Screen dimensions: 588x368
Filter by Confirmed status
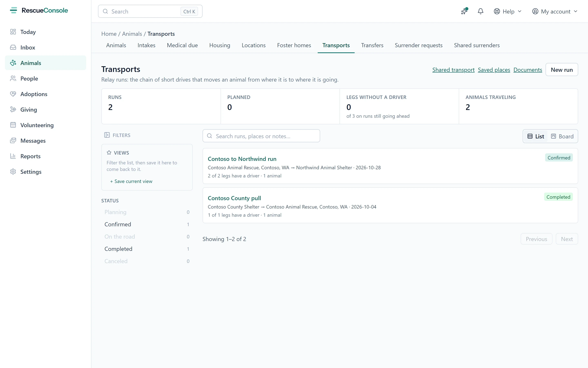(147, 224)
